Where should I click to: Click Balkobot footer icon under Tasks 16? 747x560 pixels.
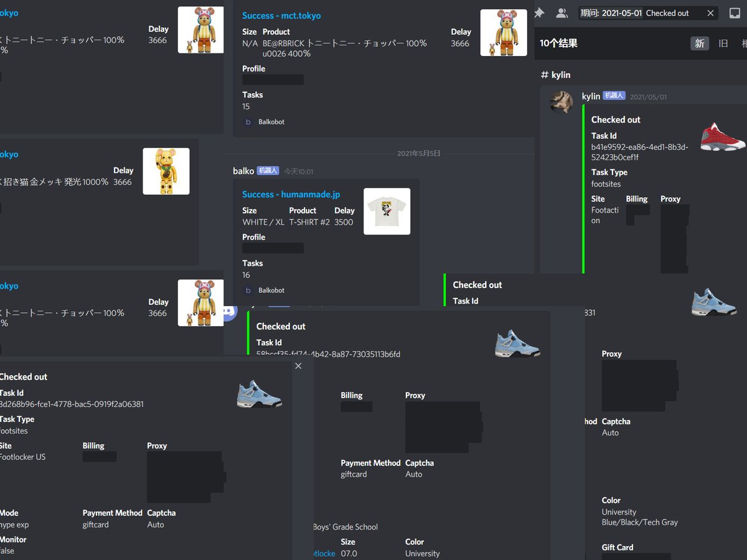[x=248, y=291]
